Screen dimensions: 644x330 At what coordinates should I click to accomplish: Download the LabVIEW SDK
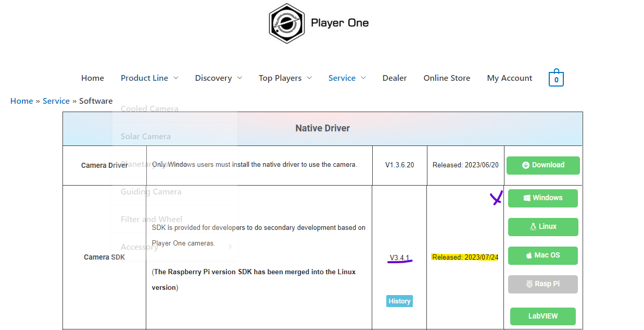pos(543,316)
